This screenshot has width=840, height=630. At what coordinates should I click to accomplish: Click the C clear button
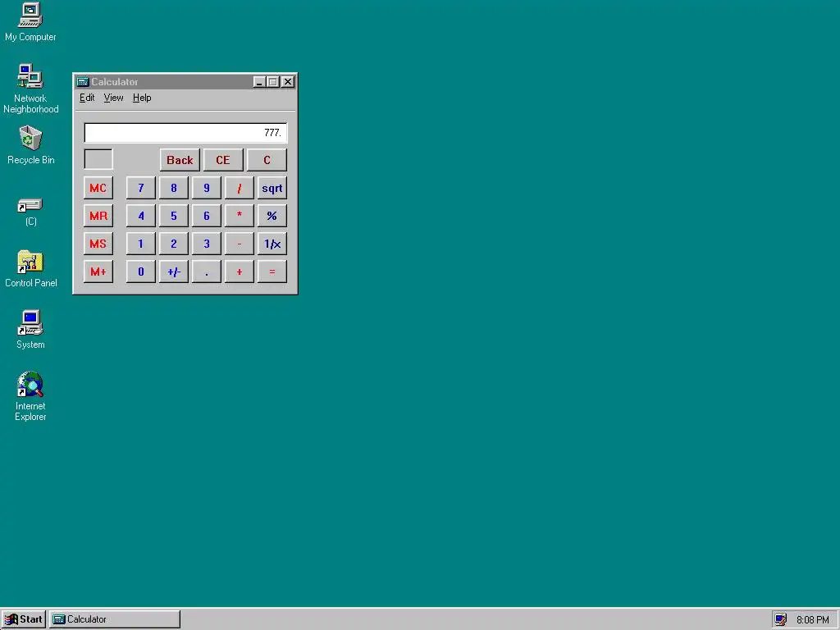point(267,160)
